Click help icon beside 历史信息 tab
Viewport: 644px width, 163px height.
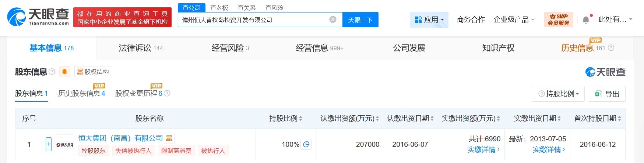tap(611, 48)
